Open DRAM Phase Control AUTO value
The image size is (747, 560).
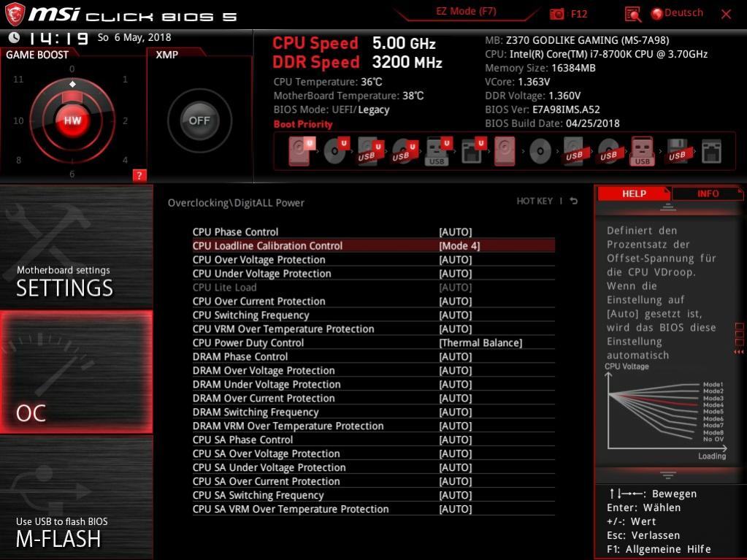point(456,357)
